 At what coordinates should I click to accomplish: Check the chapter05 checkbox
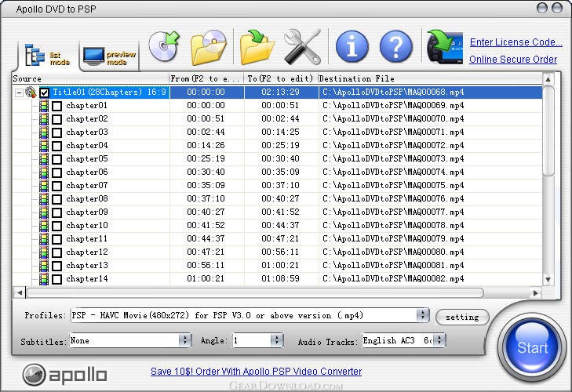click(56, 159)
